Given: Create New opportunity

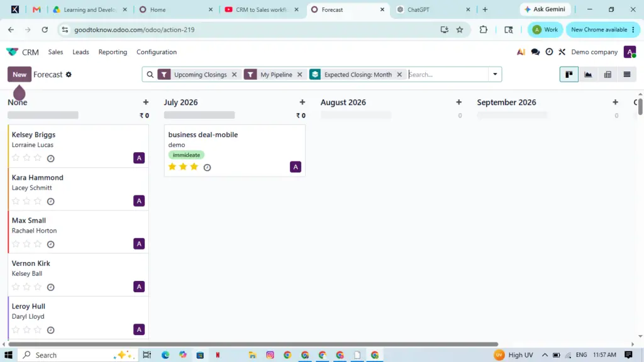Looking at the screenshot, I should [x=19, y=74].
